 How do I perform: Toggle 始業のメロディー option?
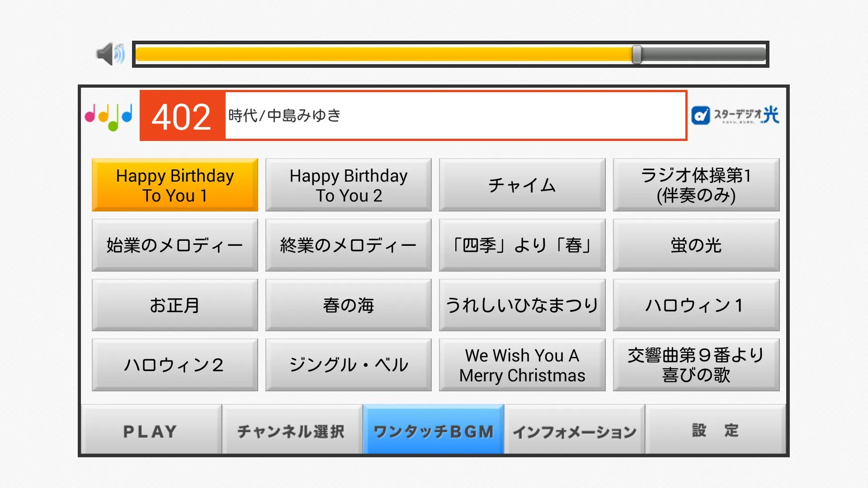click(x=174, y=245)
